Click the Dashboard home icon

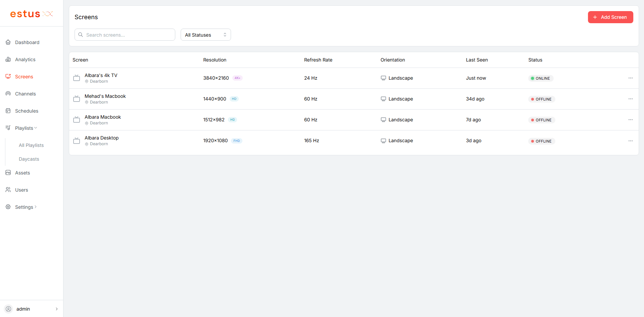tap(8, 42)
